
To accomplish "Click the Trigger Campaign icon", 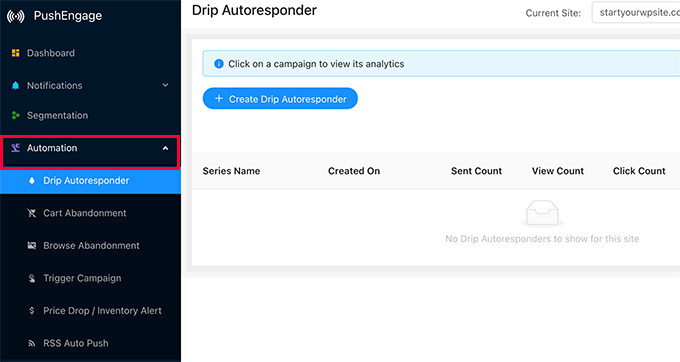I will (x=32, y=278).
